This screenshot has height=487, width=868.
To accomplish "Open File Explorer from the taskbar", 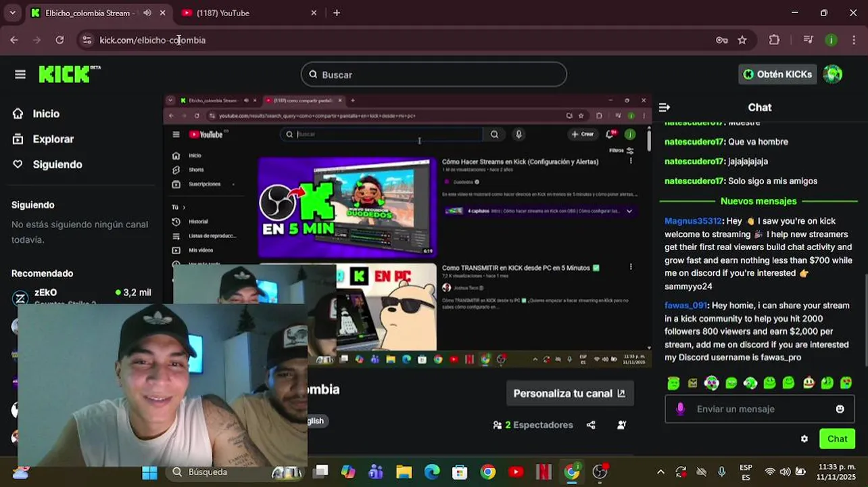I will pos(404,472).
